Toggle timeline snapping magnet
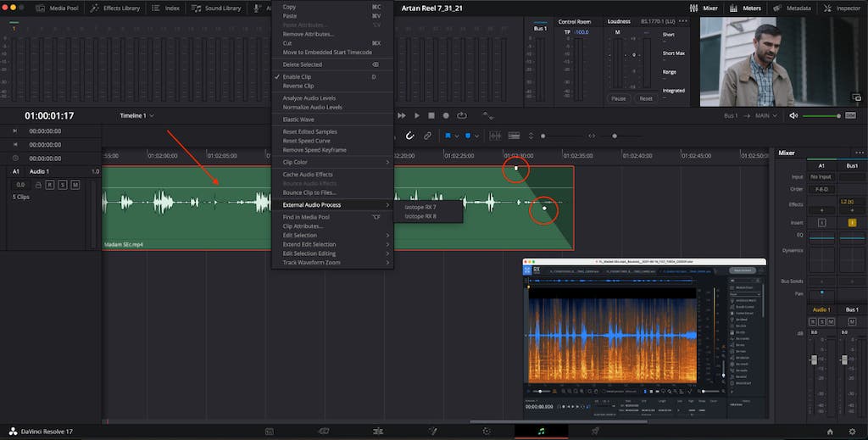Viewport: 868px width, 440px height. pos(409,136)
